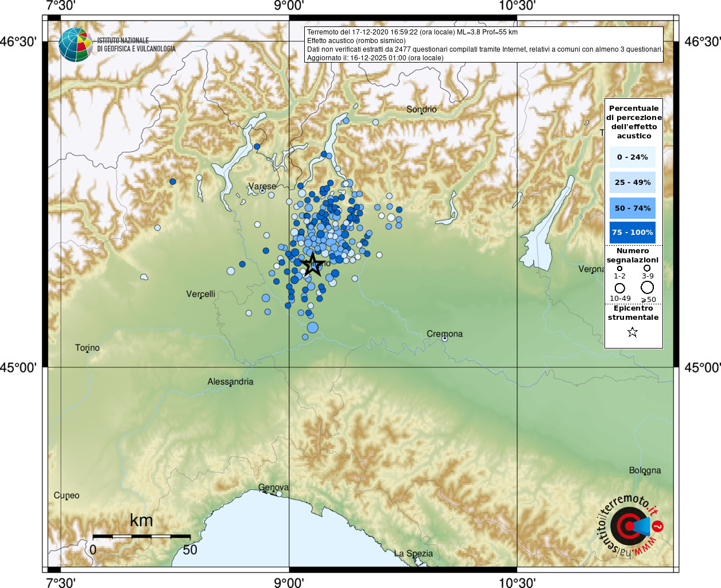Click the ≥50 reports circle in legend

click(x=648, y=288)
